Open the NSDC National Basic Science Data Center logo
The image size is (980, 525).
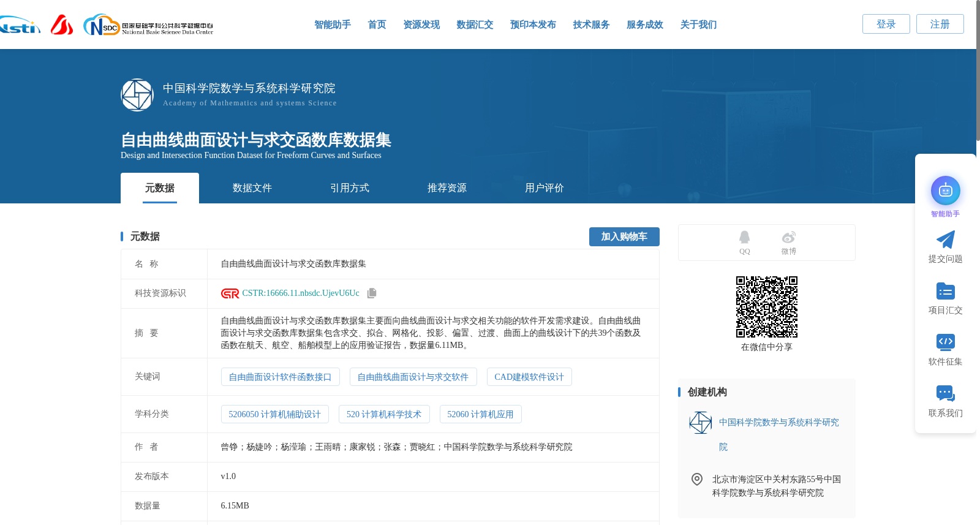[x=148, y=25]
